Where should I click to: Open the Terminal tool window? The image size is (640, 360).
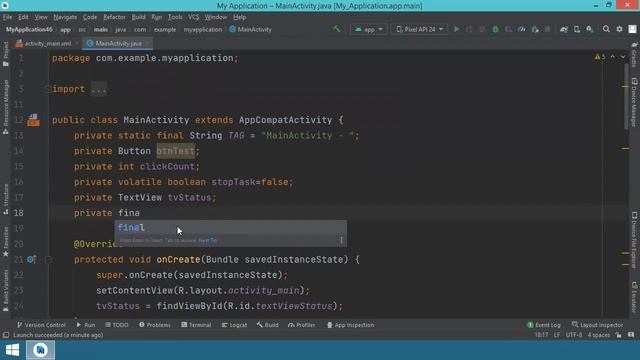[x=196, y=325]
